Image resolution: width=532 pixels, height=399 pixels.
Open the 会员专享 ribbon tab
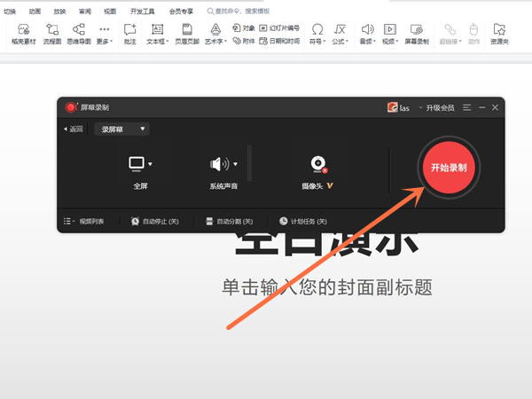182,12
